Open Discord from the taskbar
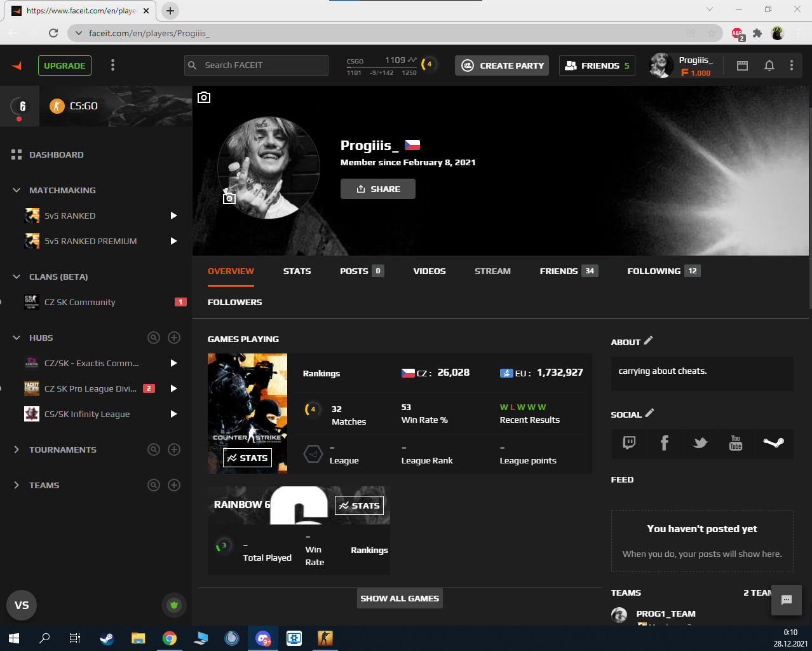Viewport: 812px width, 651px height. click(263, 638)
